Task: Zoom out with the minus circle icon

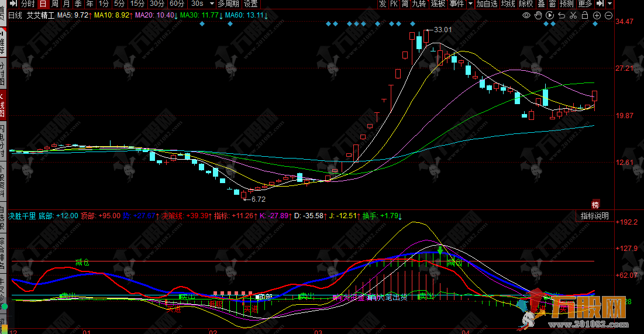Action: pyautogui.click(x=608, y=15)
